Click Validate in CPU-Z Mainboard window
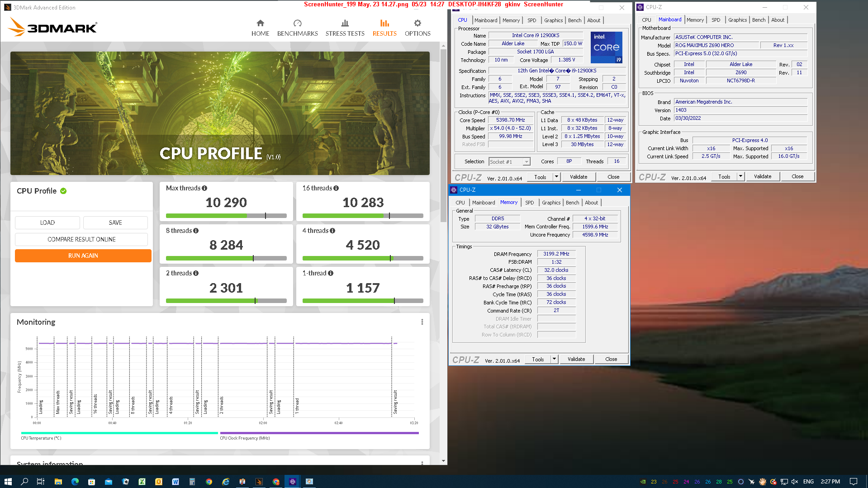 tap(763, 176)
